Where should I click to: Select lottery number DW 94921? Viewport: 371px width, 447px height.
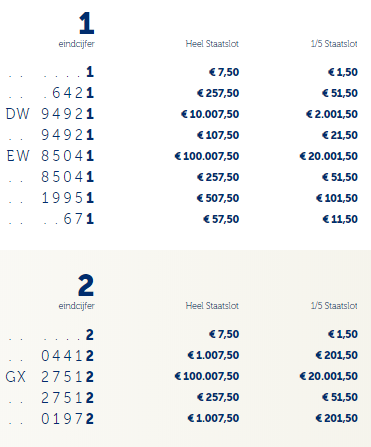point(50,114)
